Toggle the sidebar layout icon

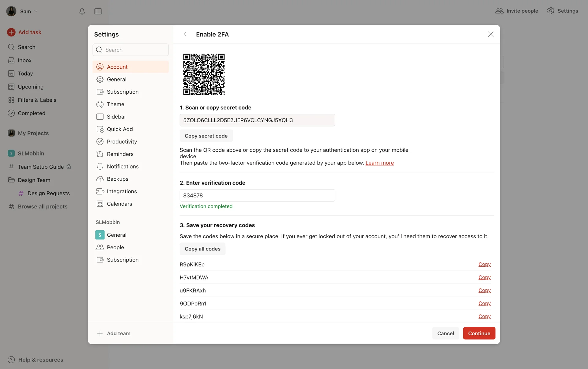coord(98,11)
